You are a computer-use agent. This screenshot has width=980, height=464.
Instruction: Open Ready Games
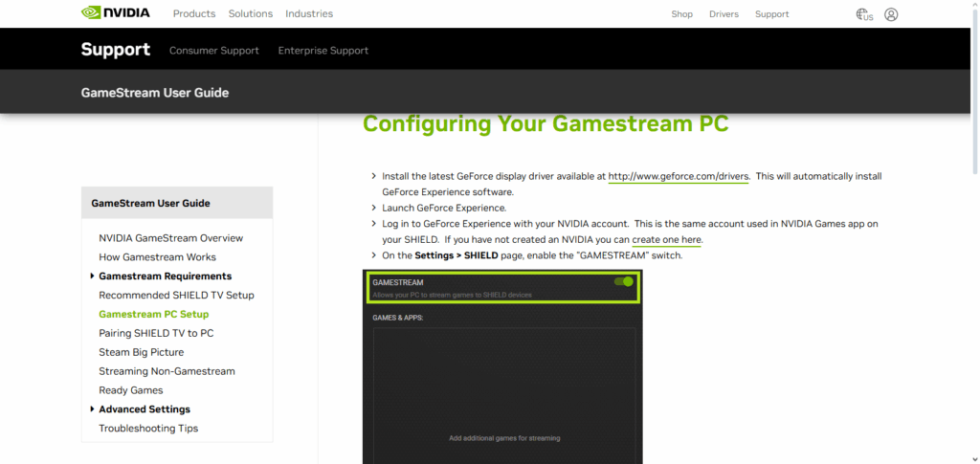click(x=130, y=390)
